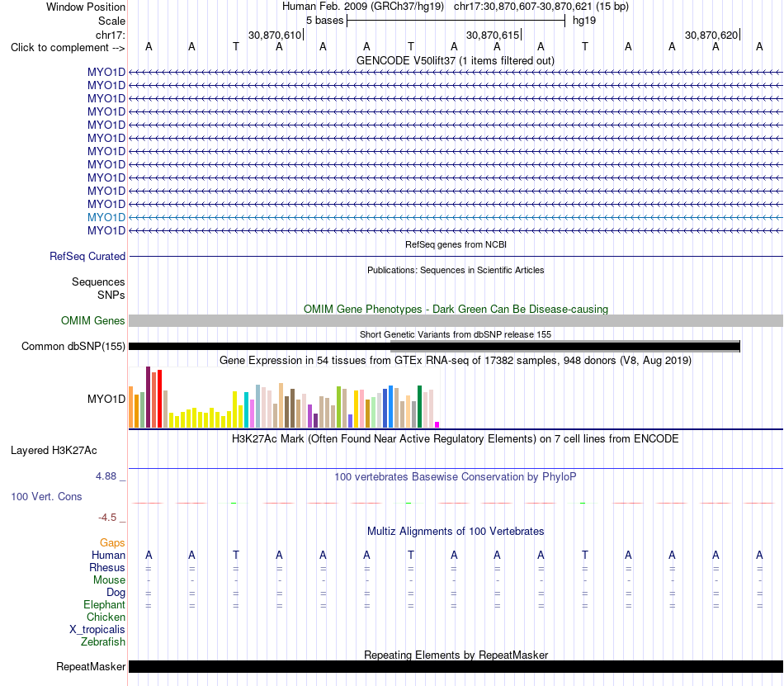This screenshot has height=686, width=784.
Task: Open the H3K27Ac Mark ENCODE track title
Action: [455, 438]
